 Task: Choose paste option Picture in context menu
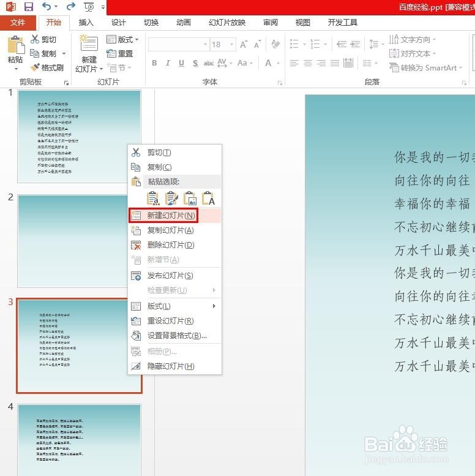[190, 198]
